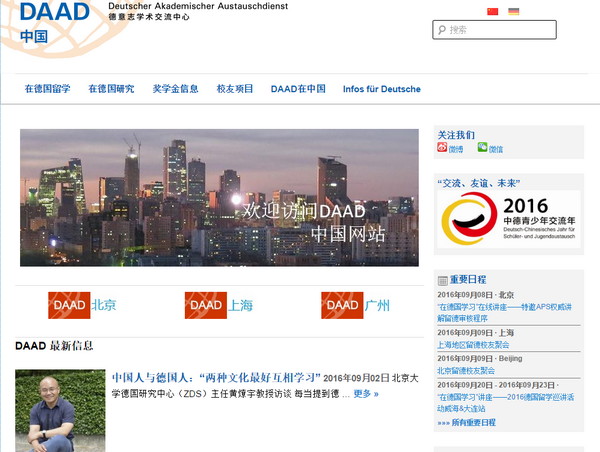Screen dimensions: 600x452
Task: Open the 在德国留学 menu
Action: pyautogui.click(x=47, y=89)
